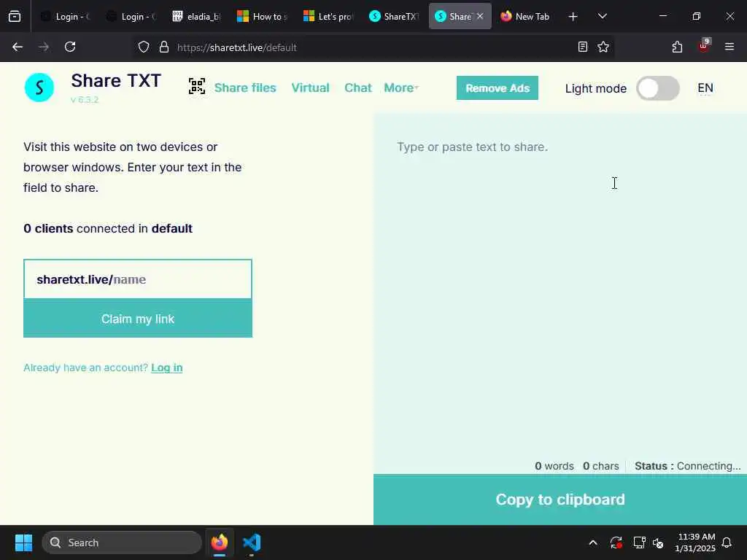Screen dimensions: 747x560
Task: Open Windows Start menu
Action: pyautogui.click(x=23, y=542)
